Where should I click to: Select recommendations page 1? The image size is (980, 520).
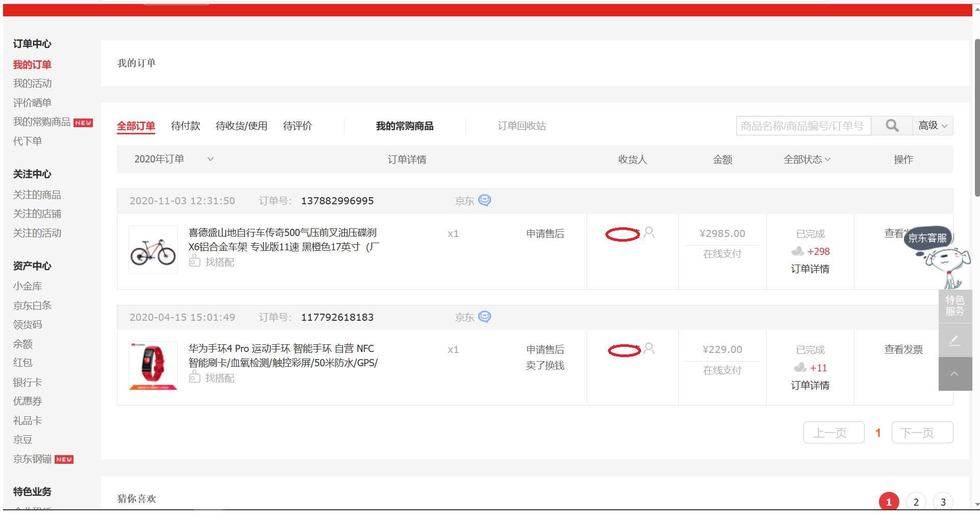pyautogui.click(x=889, y=502)
